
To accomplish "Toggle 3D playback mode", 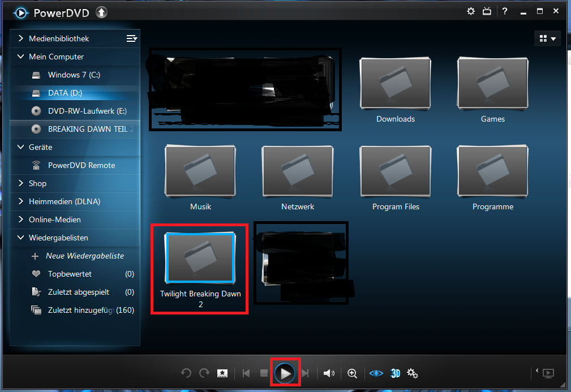I will click(x=396, y=373).
